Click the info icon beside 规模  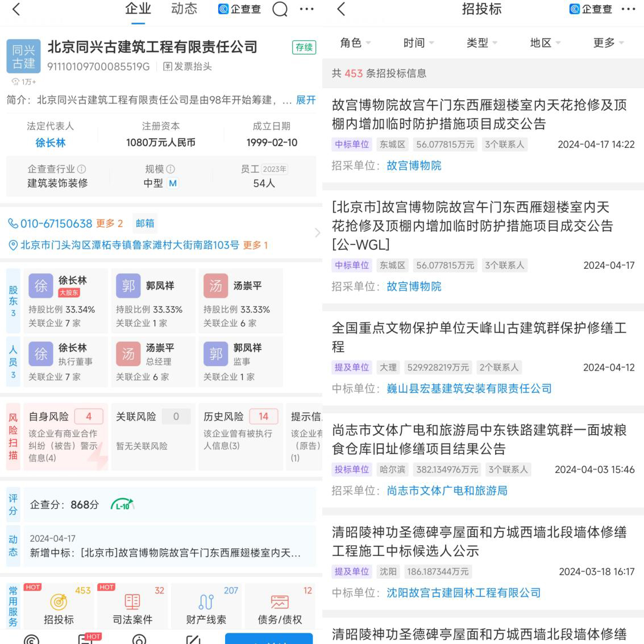coord(171,169)
